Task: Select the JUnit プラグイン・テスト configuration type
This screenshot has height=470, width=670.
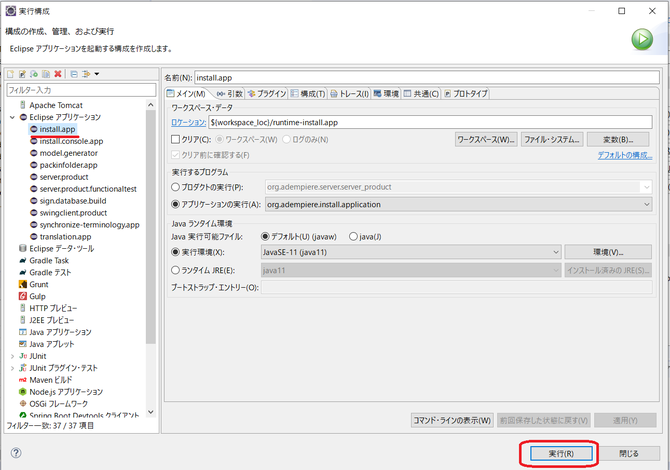Action: tap(59, 368)
